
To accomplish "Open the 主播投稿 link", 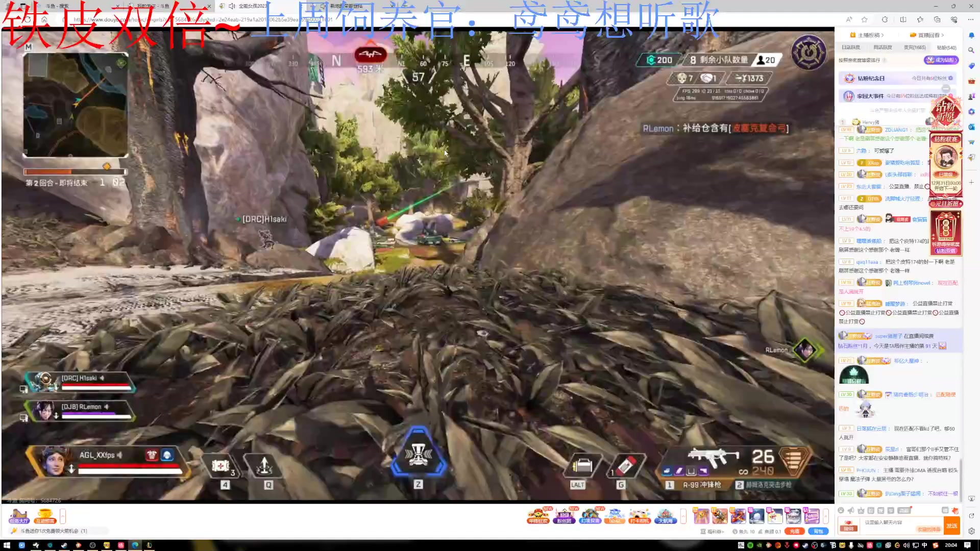I will click(867, 35).
